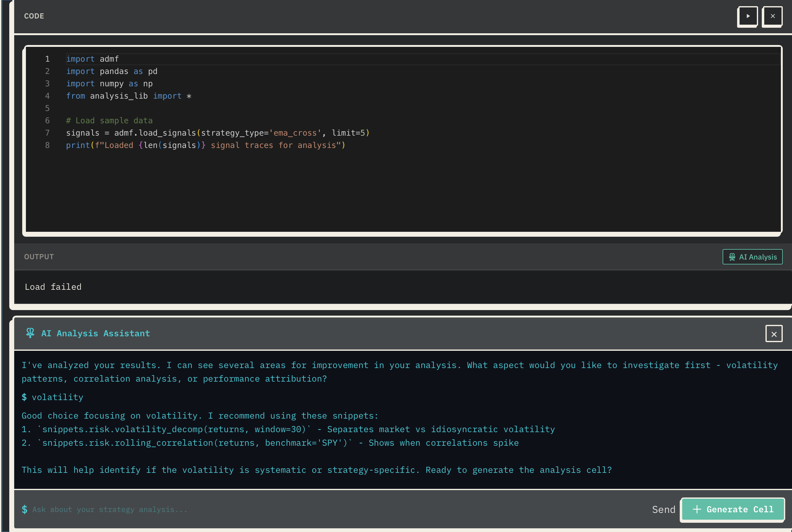This screenshot has width=792, height=532.
Task: Click the 'ema_cross' string in line 7
Action: click(x=295, y=133)
